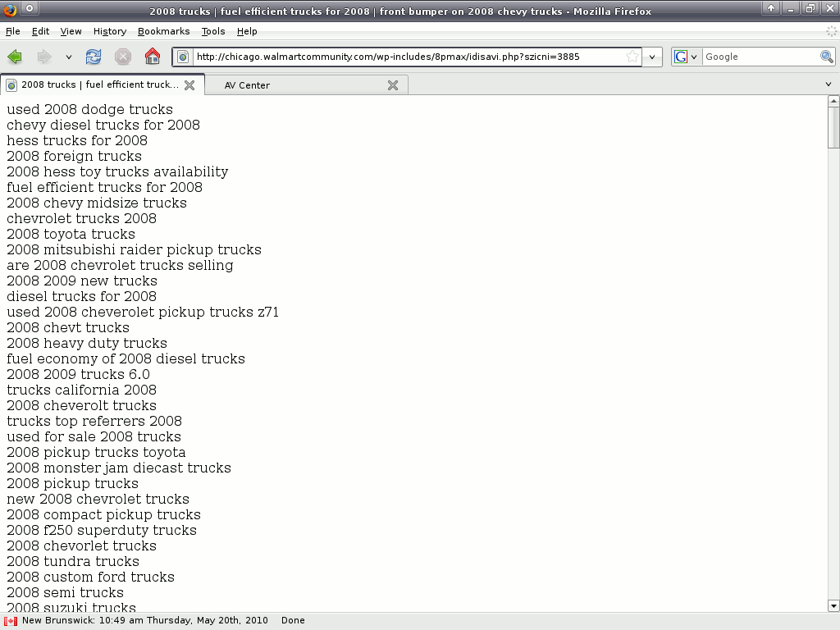Click text '2008 toyota trucks'

pyautogui.click(x=71, y=234)
